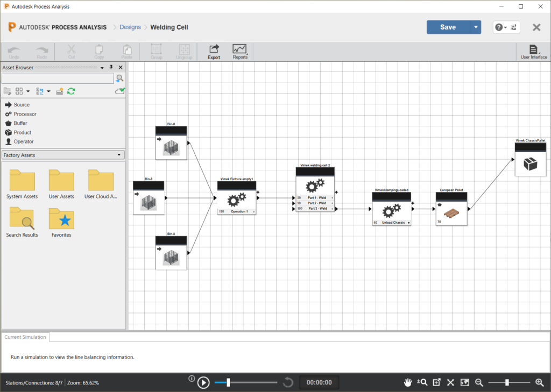
Task: Open the Favorites folder
Action: click(61, 222)
